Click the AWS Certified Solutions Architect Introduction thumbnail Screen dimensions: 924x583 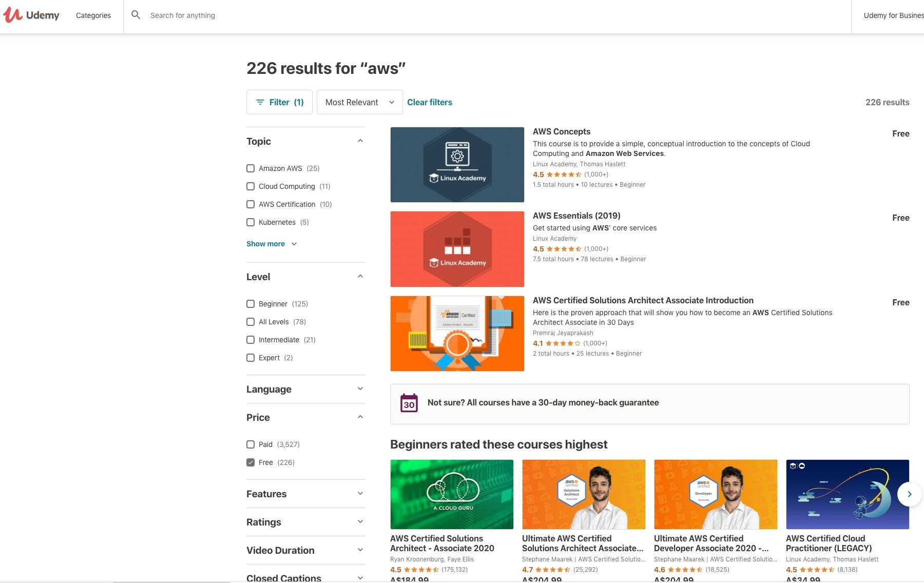[x=457, y=333]
